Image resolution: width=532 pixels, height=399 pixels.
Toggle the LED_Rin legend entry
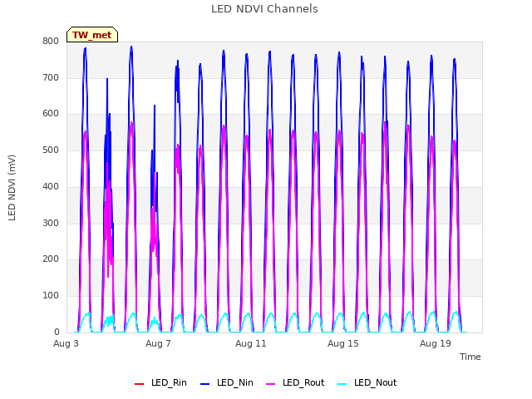pyautogui.click(x=160, y=382)
